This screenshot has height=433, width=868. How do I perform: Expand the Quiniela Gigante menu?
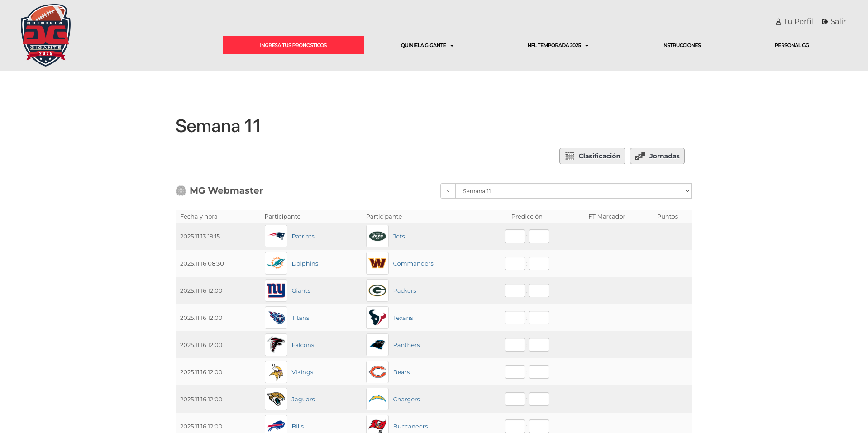pyautogui.click(x=427, y=45)
